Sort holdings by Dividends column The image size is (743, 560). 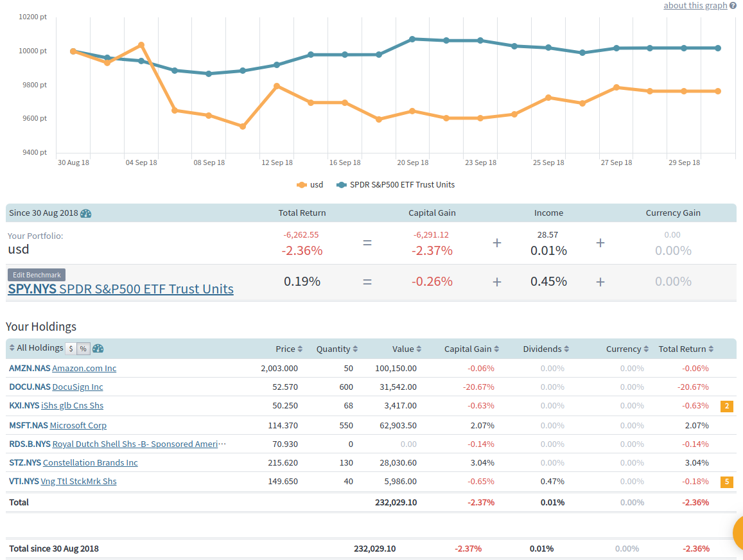point(546,349)
